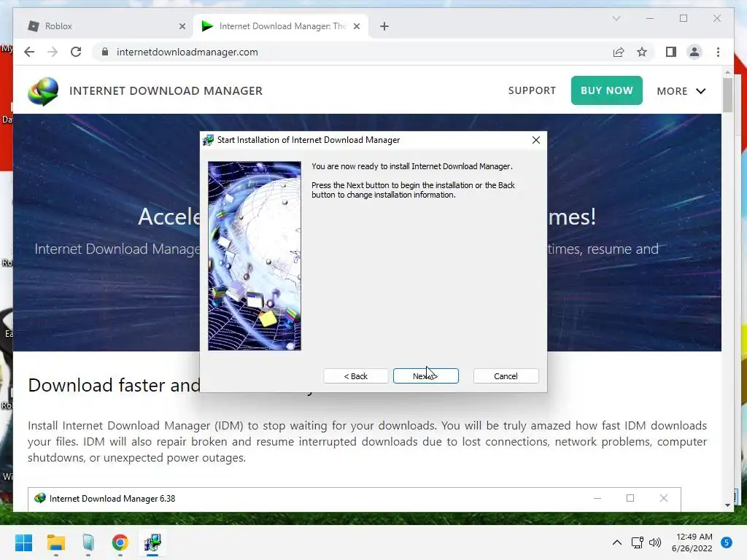Maximize the Chrome browser window
747x560 pixels.
(x=683, y=18)
